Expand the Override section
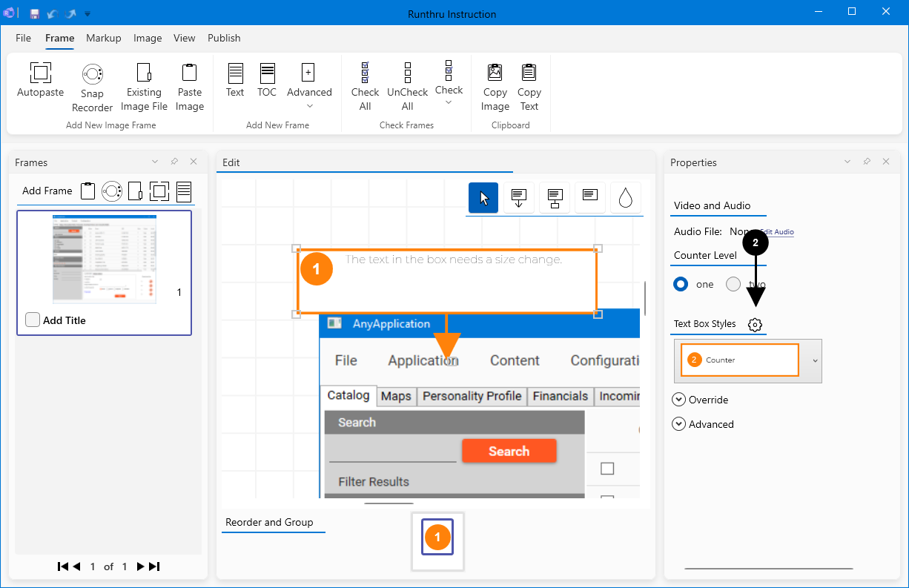The image size is (909, 588). click(x=678, y=400)
